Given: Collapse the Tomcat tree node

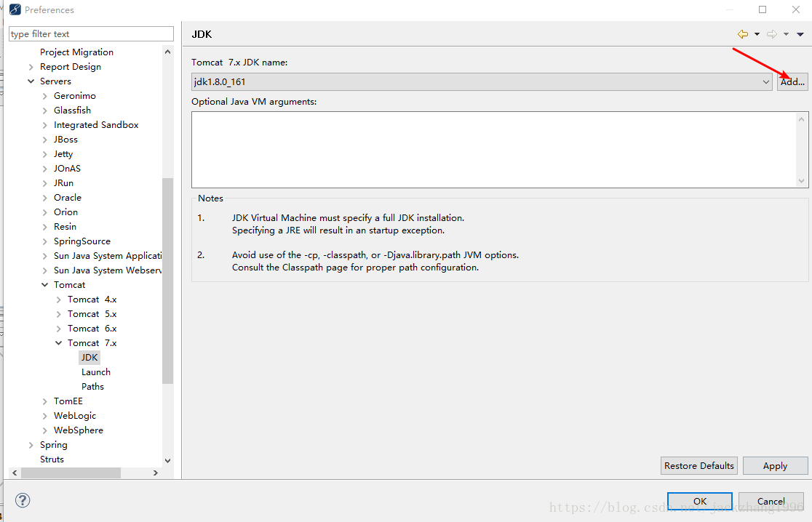Looking at the screenshot, I should [x=44, y=284].
